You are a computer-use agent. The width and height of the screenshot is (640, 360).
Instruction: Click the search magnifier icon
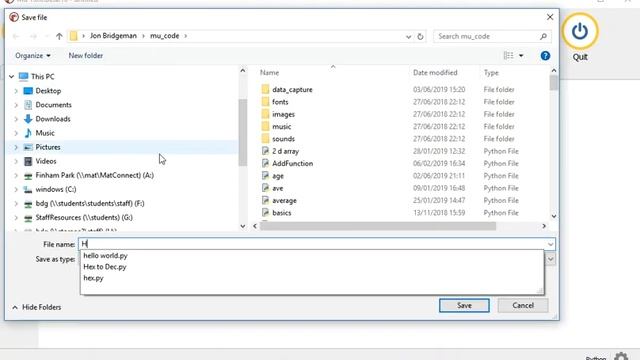543,37
